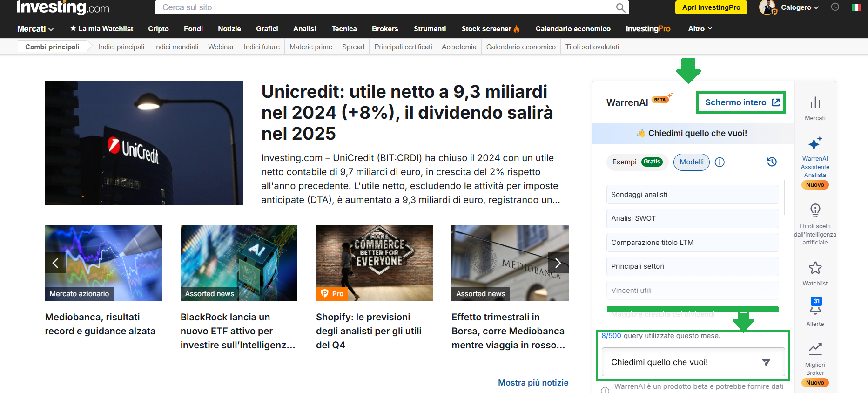Screen dimensions: 868x393
Task: Open AI picked stocks lightbulb icon
Action: tap(815, 210)
